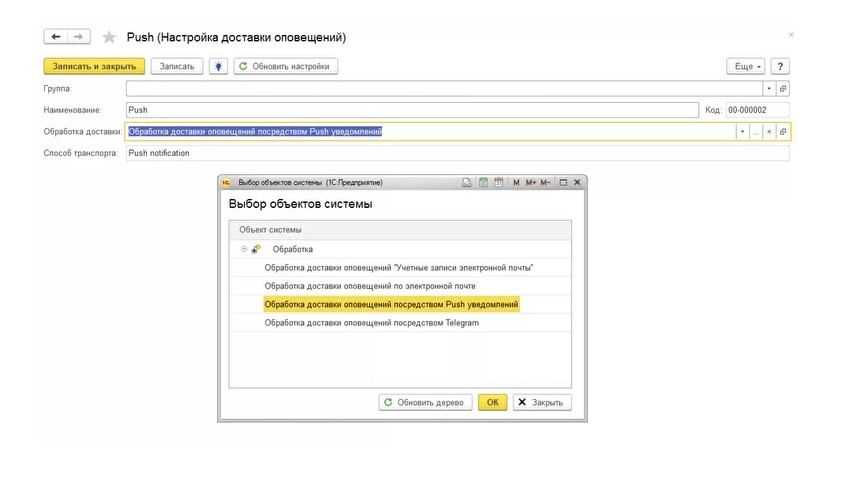The height and width of the screenshot is (483, 856).
Task: Add form to favorites with star icon
Action: 109,37
